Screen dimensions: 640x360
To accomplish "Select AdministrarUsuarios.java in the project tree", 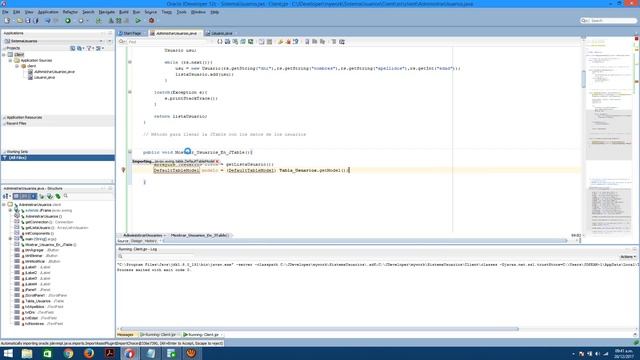I will (54, 71).
